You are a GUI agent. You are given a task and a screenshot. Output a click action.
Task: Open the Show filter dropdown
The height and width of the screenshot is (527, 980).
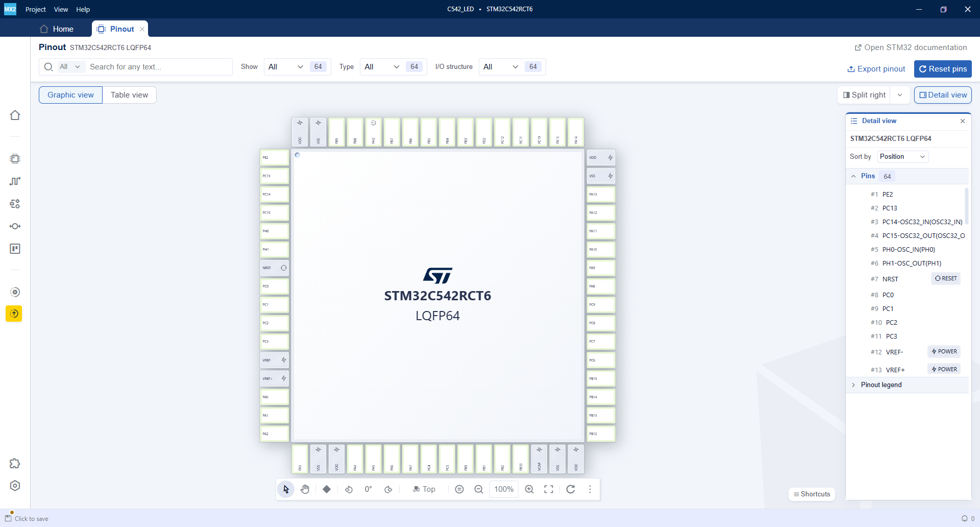[x=287, y=67]
